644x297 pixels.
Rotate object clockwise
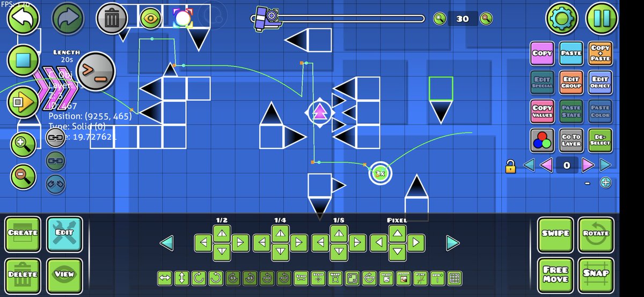(199, 278)
